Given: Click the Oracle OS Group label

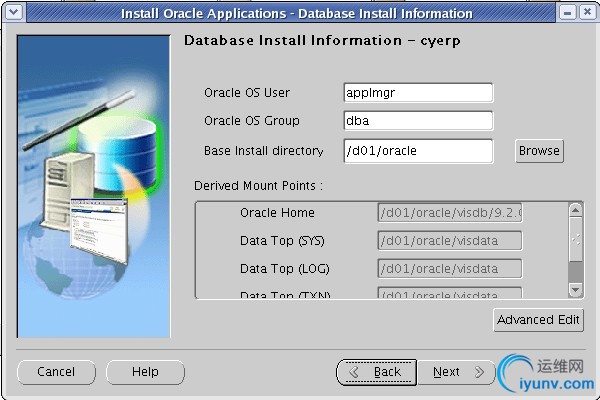Looking at the screenshot, I should [252, 121].
